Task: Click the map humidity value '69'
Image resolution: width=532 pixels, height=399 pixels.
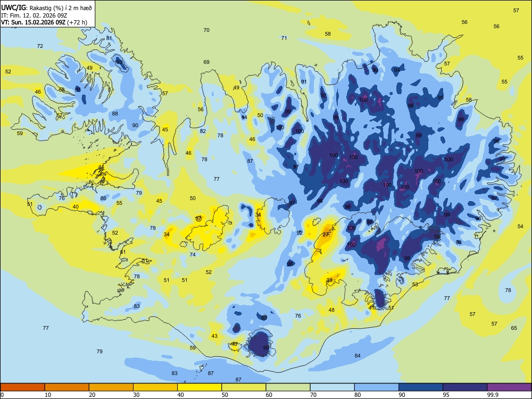Action: click(x=206, y=62)
